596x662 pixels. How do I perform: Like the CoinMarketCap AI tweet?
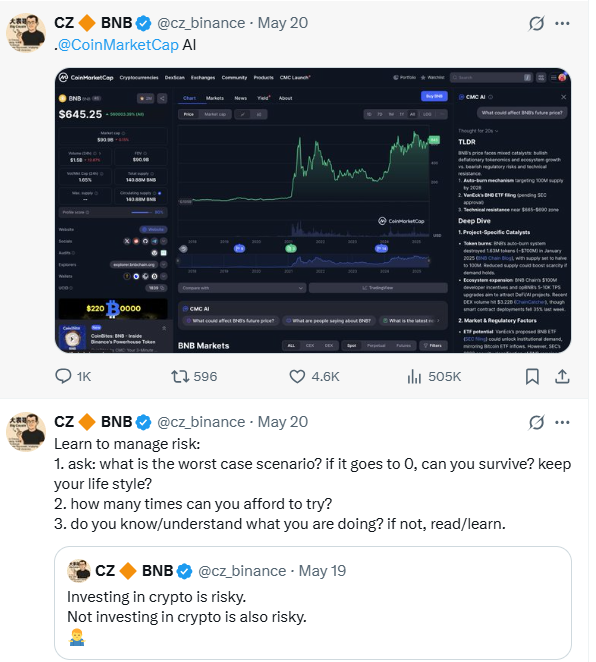[297, 376]
